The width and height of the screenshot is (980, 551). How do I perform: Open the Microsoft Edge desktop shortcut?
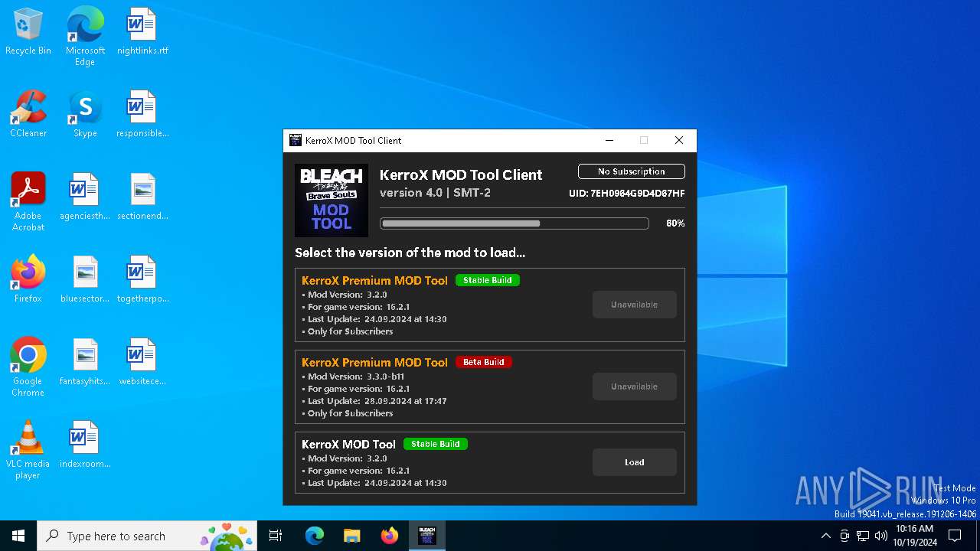click(x=85, y=37)
